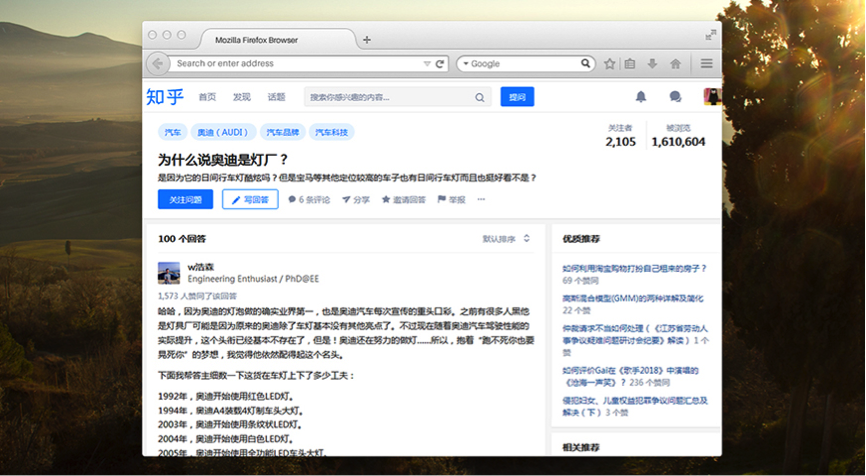Image resolution: width=866 pixels, height=476 pixels.
Task: Expand the Google search engine dropdown
Action: 465,64
